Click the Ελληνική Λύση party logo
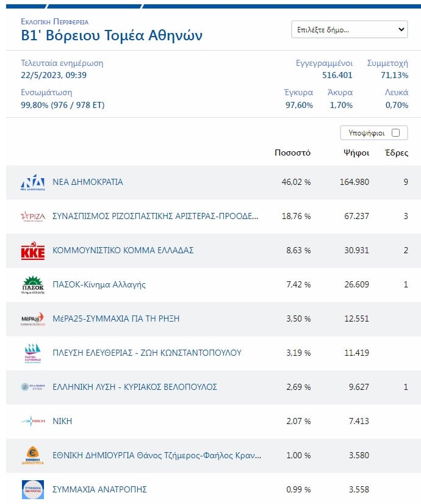Screen dimensions: 421x504 pyautogui.click(x=32, y=387)
